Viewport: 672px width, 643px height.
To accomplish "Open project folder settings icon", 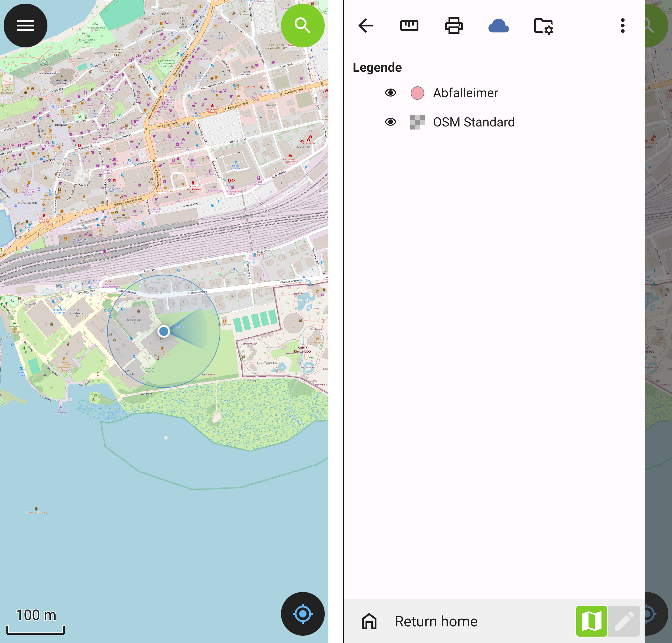I will pyautogui.click(x=543, y=26).
